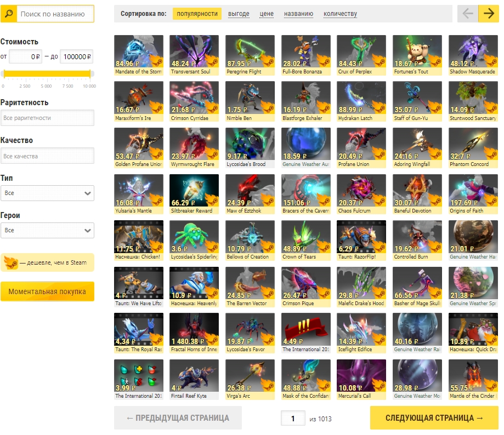Viewport: 504px width, 435px height.
Task: Select the Iceflight Edifice item
Action: pyautogui.click(x=361, y=333)
